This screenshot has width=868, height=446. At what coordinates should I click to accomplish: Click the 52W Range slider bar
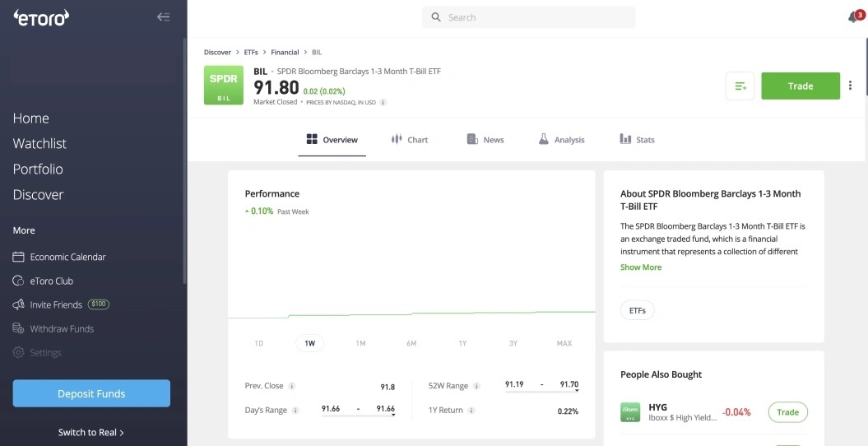click(x=542, y=391)
